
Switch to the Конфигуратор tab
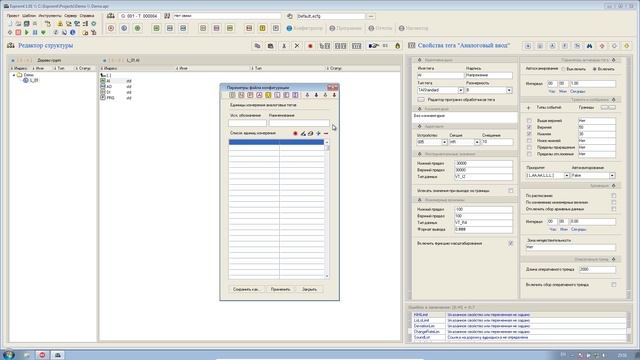tap(304, 28)
